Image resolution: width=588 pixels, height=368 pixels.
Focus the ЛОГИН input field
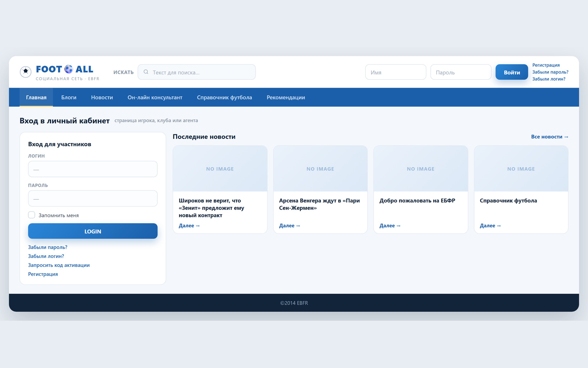click(x=93, y=169)
